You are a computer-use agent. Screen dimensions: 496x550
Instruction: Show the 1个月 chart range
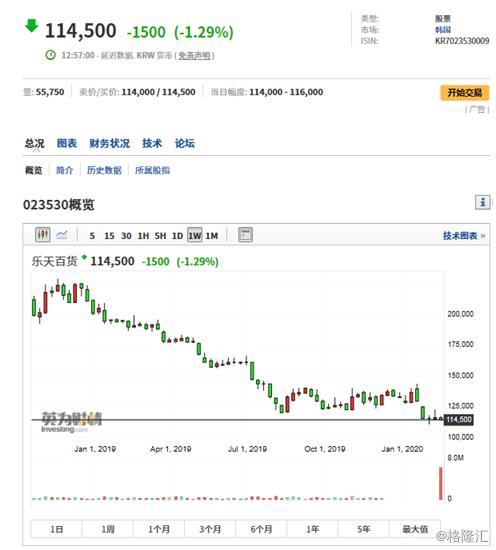(x=159, y=529)
